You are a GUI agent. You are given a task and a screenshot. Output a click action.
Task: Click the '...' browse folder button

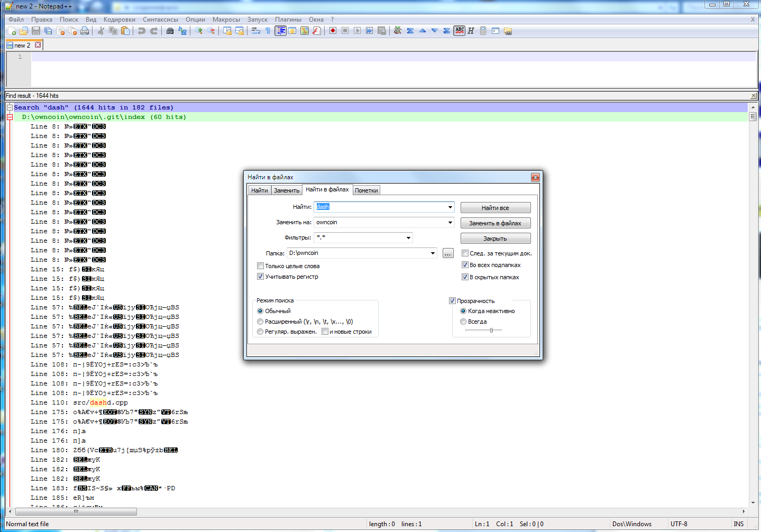click(448, 253)
